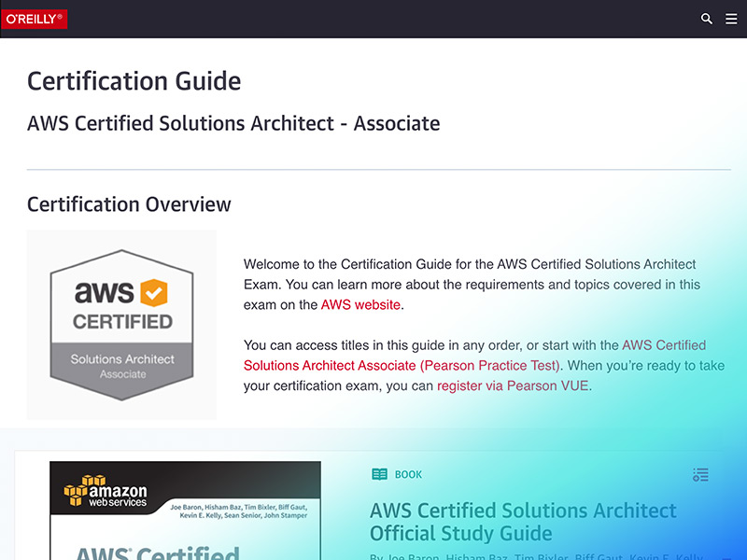
Task: Click the book type icon beside BOOK
Action: coord(379,474)
